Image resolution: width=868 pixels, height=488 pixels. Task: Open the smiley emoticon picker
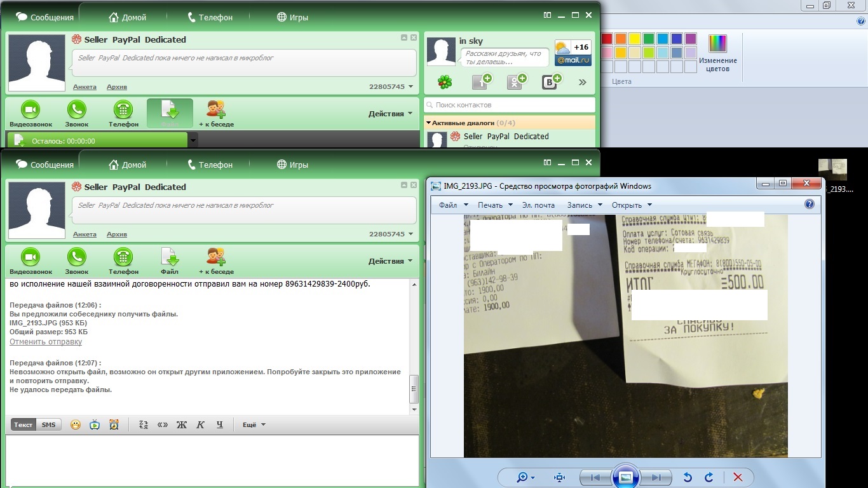pos(76,424)
